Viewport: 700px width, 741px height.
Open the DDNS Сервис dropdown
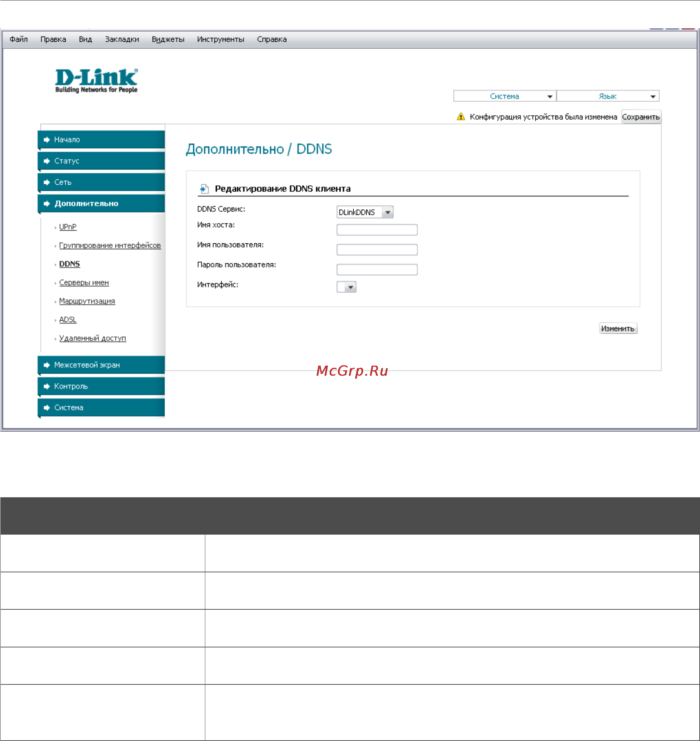(365, 212)
